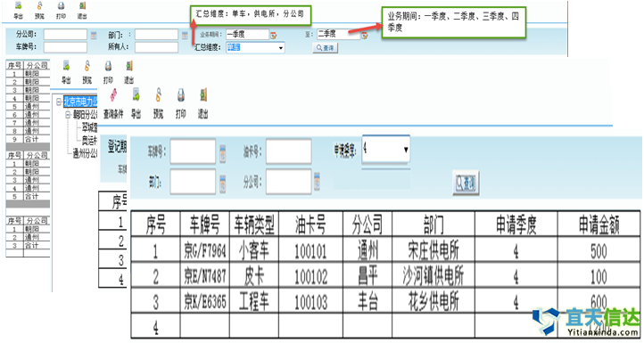Image resolution: width=644 pixels, height=343 pixels.
Task: Open picker icon next to 一季度 period field
Action: coord(273,36)
